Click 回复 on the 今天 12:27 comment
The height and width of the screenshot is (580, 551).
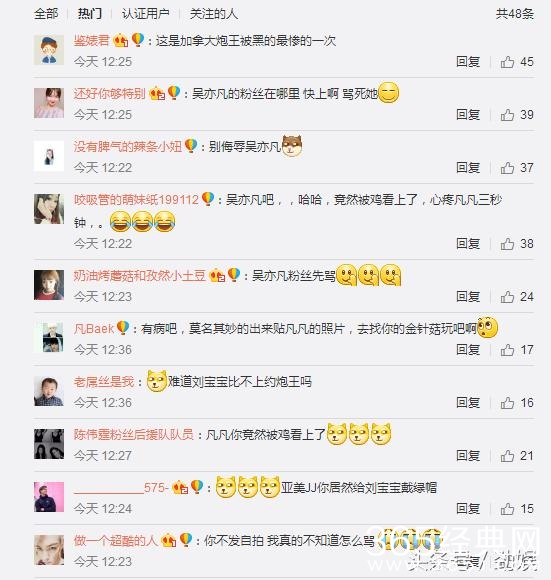[x=468, y=456]
